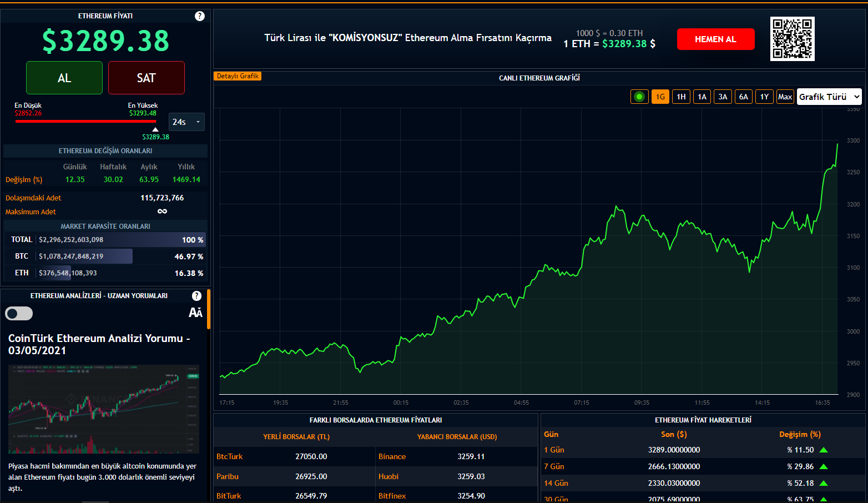This screenshot has height=503, width=868.
Task: Click the orange scrollbar of the analysis panel
Action: click(209, 309)
